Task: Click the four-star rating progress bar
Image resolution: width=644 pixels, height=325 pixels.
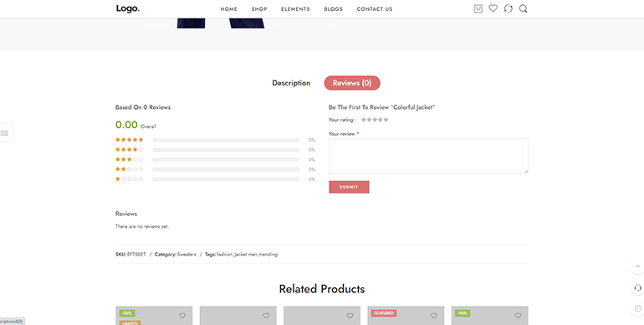Action: coord(226,150)
